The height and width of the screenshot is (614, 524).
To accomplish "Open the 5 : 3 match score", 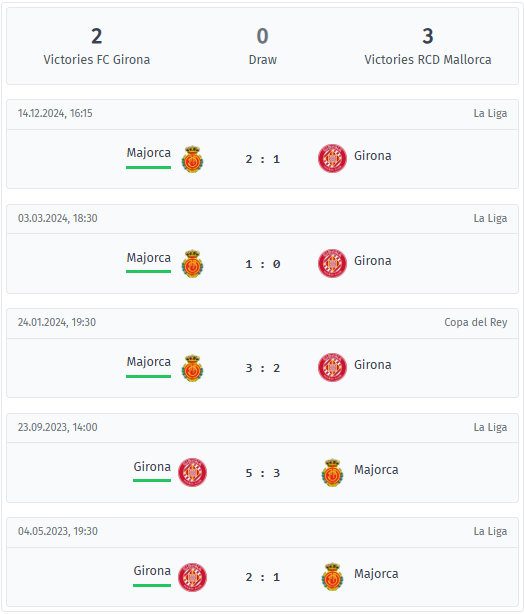I will [262, 473].
